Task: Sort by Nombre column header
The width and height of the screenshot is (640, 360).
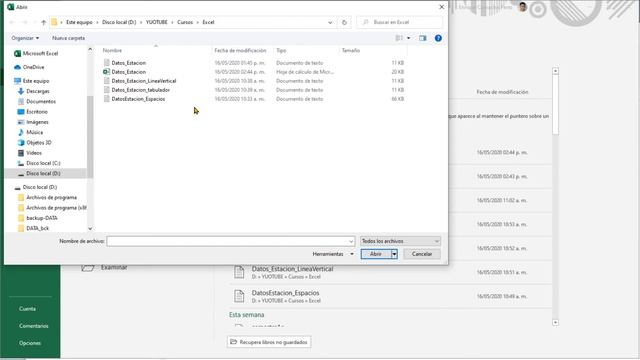Action: 112,50
